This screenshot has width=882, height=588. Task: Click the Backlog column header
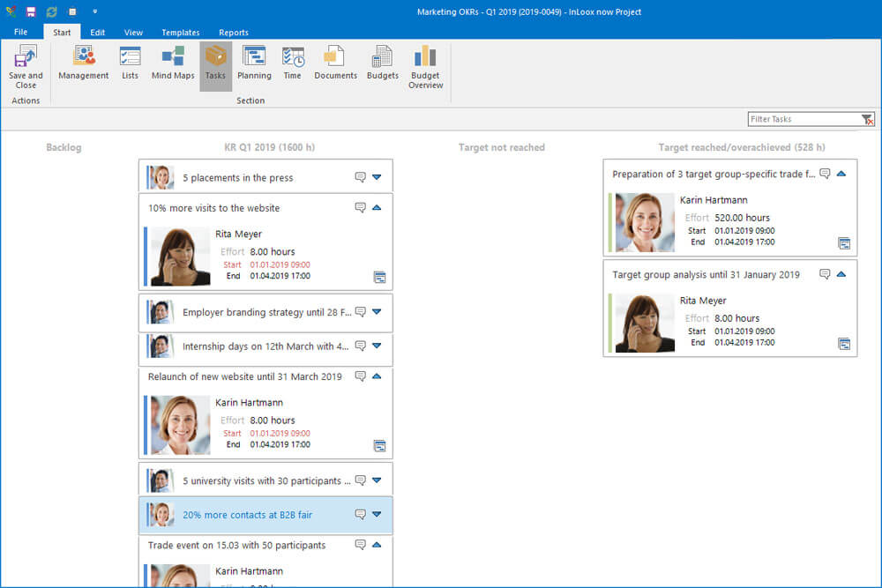[x=64, y=147]
